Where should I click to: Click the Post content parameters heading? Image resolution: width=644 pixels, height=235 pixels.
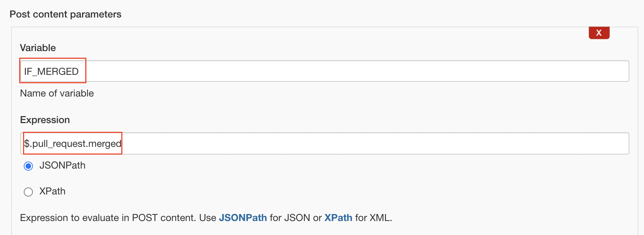pyautogui.click(x=65, y=14)
